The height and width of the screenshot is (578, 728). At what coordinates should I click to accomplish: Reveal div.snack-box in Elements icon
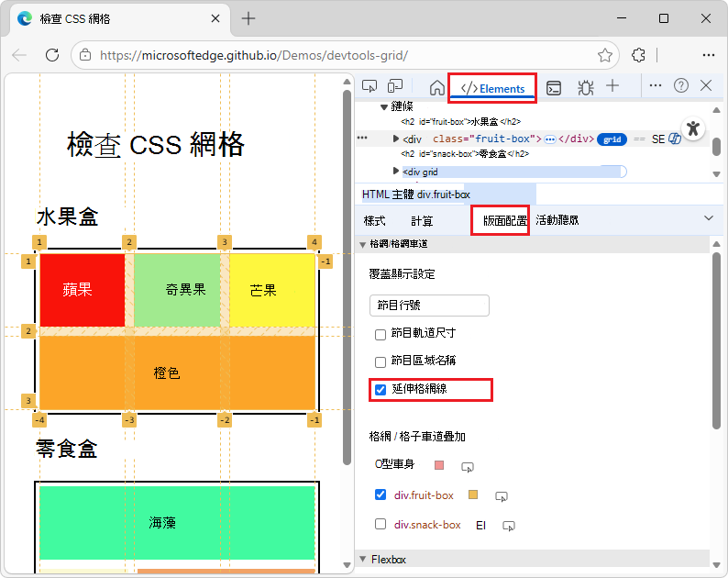[509, 526]
